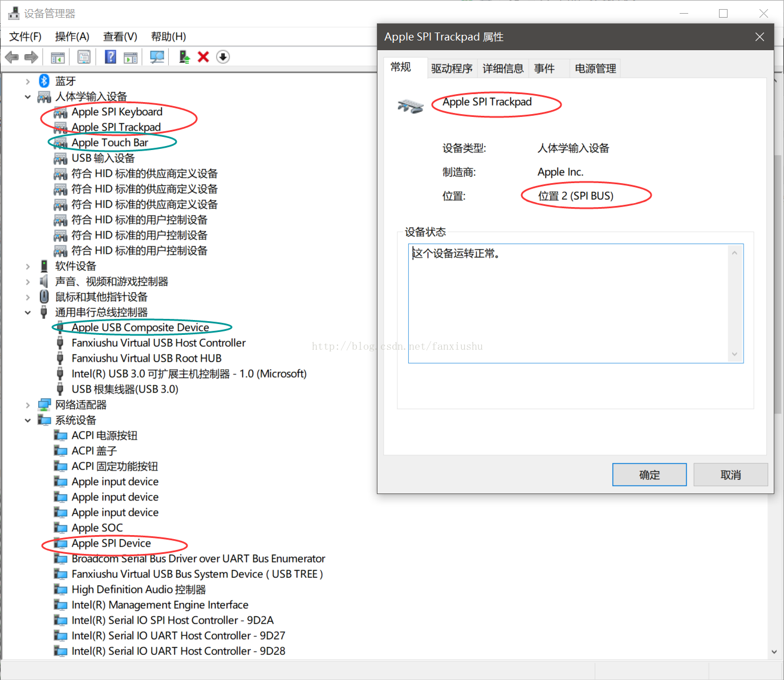Click the down arrow of the device tree scrollbar
The image size is (784, 680).
coord(774,651)
